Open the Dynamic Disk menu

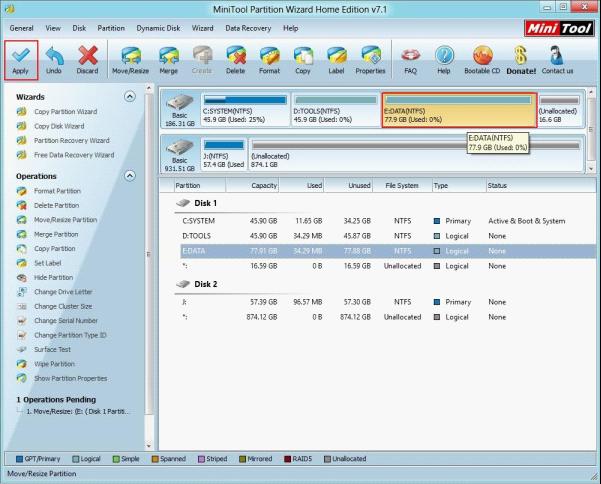point(158,28)
